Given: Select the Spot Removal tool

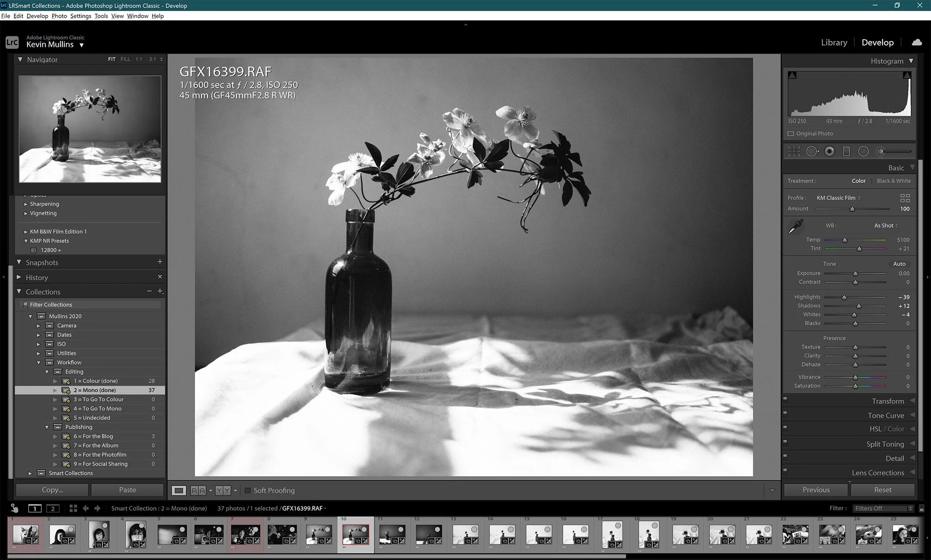Looking at the screenshot, I should (x=812, y=151).
